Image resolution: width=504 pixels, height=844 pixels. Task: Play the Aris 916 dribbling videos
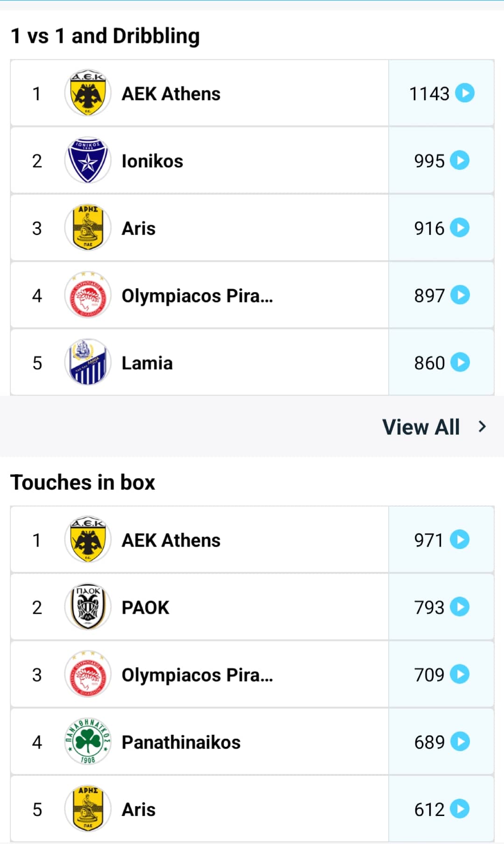pyautogui.click(x=460, y=228)
